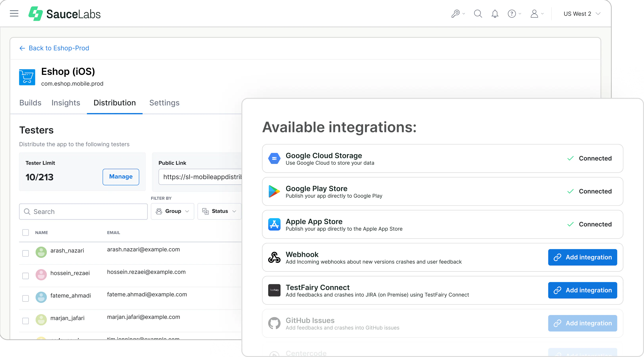
Task: Click the Google Cloud Storage title
Action: point(324,156)
